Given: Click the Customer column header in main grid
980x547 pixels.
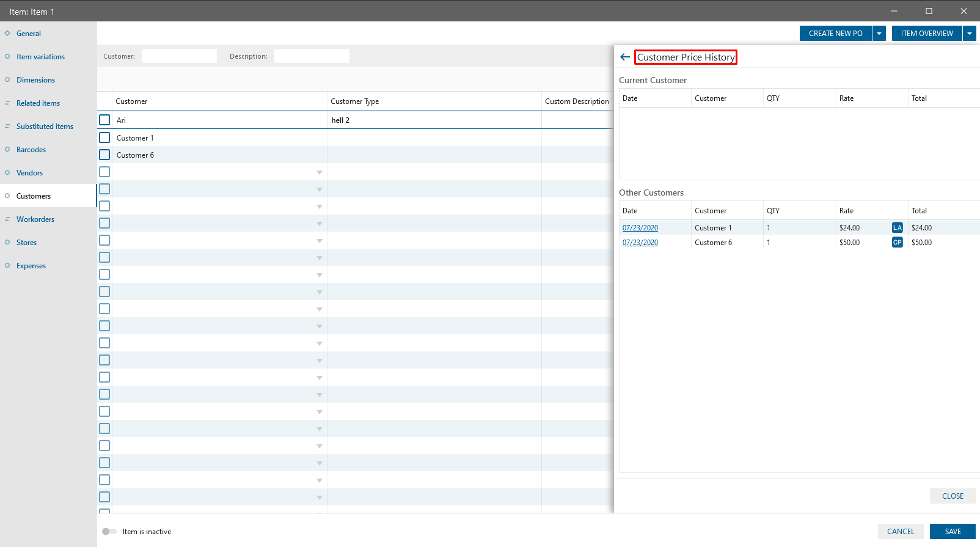Looking at the screenshot, I should click(x=219, y=101).
